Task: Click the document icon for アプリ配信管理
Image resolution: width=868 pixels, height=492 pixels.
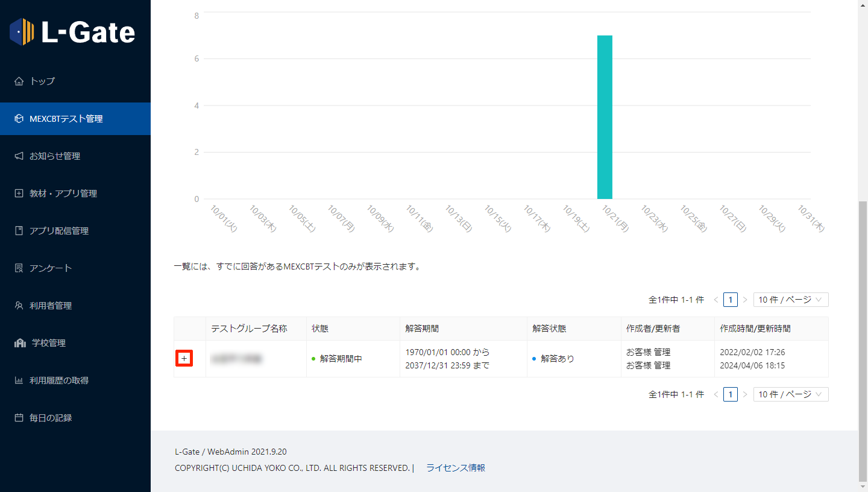Action: tap(19, 231)
